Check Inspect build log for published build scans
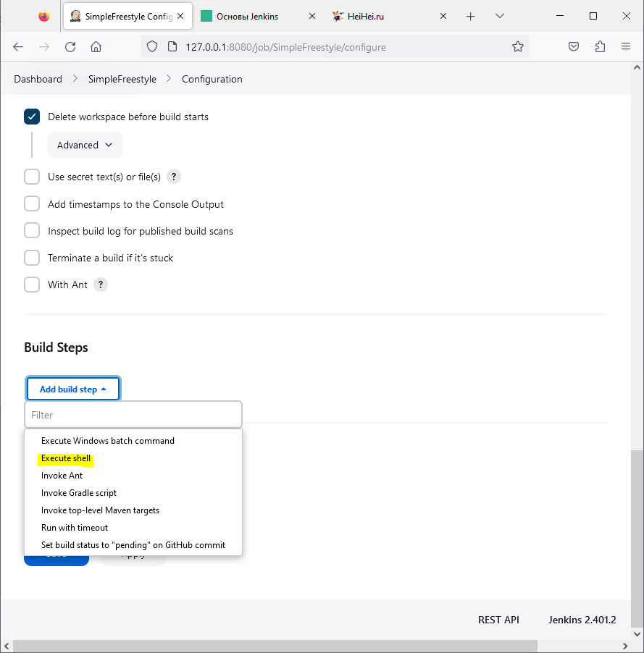Image resolution: width=644 pixels, height=653 pixels. pos(32,231)
